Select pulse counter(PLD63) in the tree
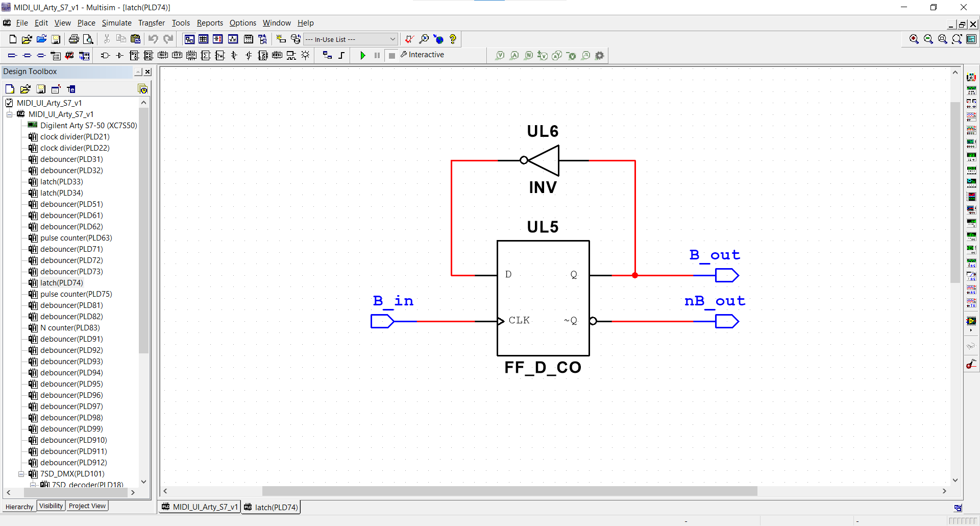This screenshot has width=980, height=526. tap(76, 237)
